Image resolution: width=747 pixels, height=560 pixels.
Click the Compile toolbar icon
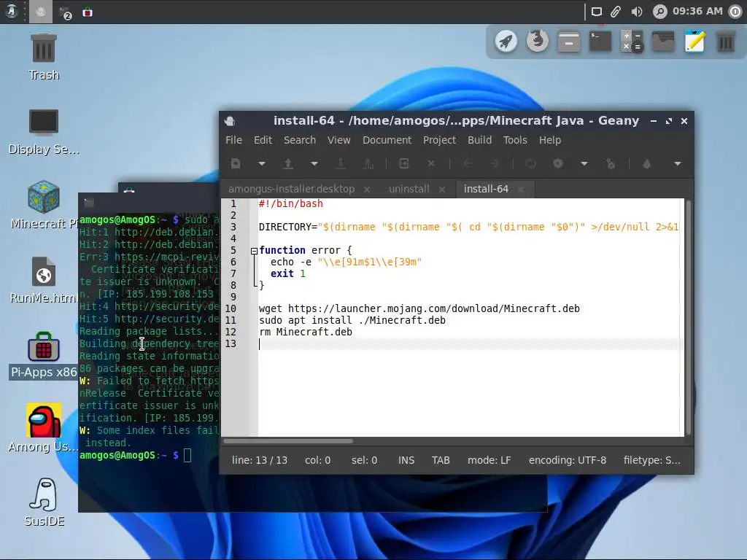point(531,164)
